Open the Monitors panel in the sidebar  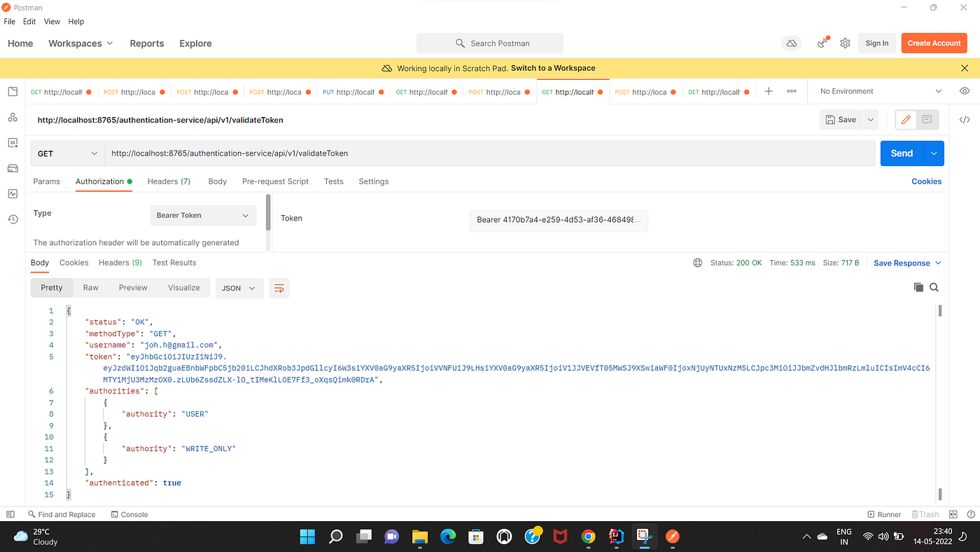(12, 193)
